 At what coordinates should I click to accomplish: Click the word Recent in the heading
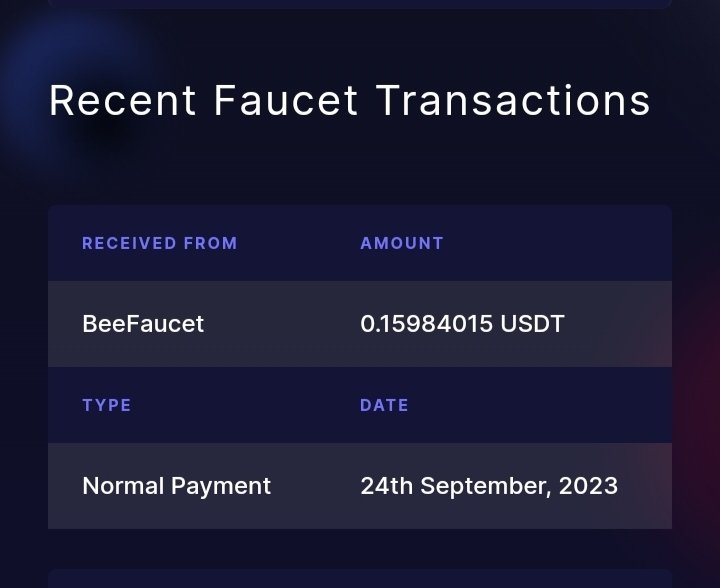(123, 101)
